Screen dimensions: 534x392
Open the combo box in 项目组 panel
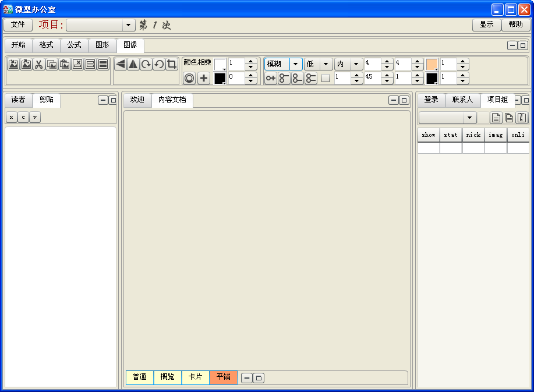[x=469, y=118]
